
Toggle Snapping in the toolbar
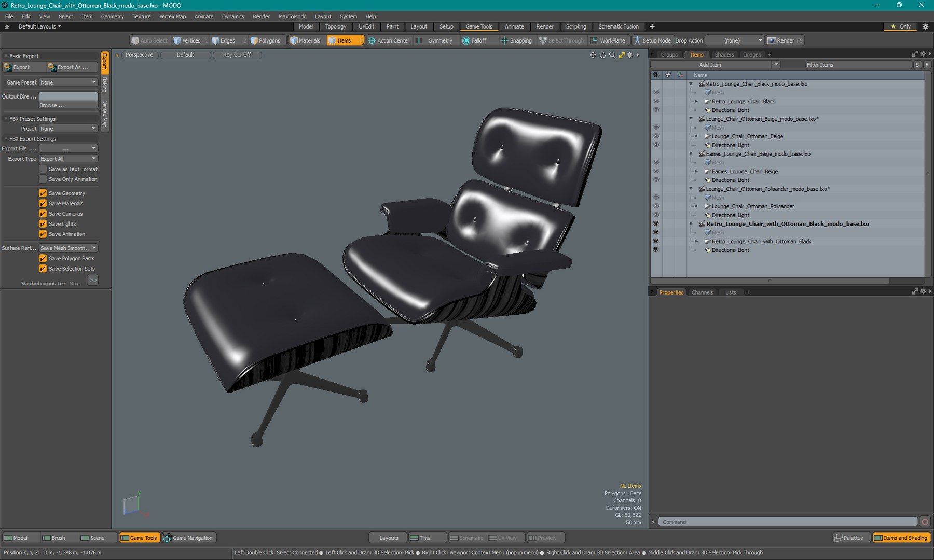tap(516, 40)
